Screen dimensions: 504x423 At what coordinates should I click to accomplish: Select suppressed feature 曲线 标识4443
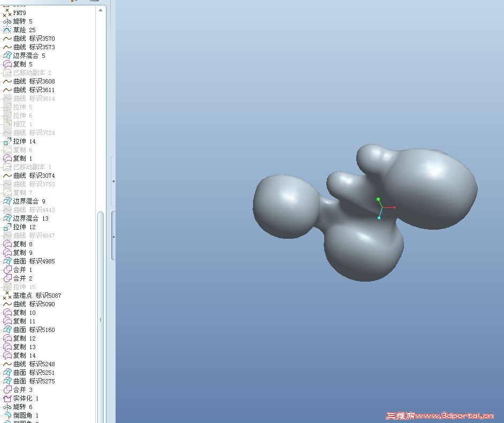(x=34, y=210)
